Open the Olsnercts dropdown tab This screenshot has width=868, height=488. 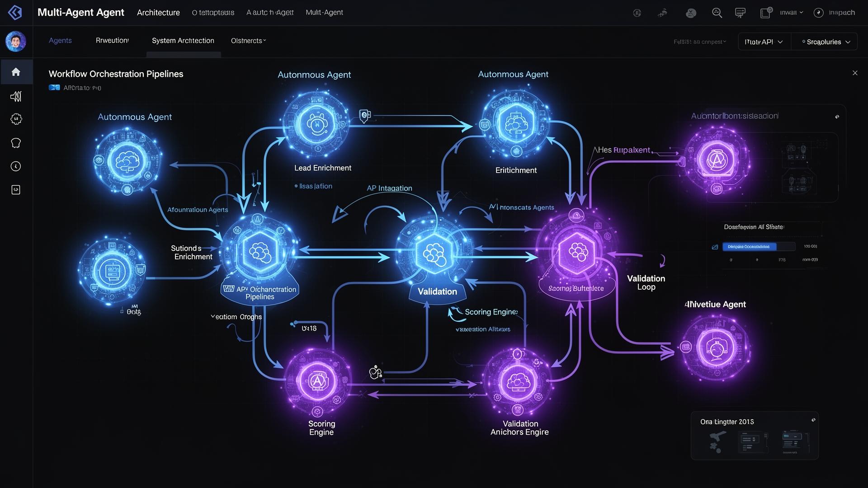tap(248, 41)
